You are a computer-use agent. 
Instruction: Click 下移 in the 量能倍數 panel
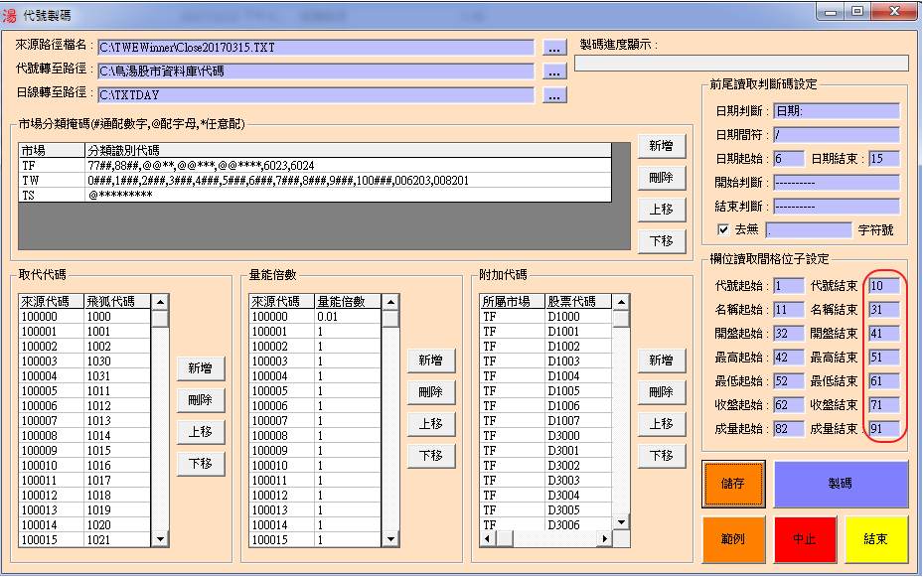click(x=431, y=456)
